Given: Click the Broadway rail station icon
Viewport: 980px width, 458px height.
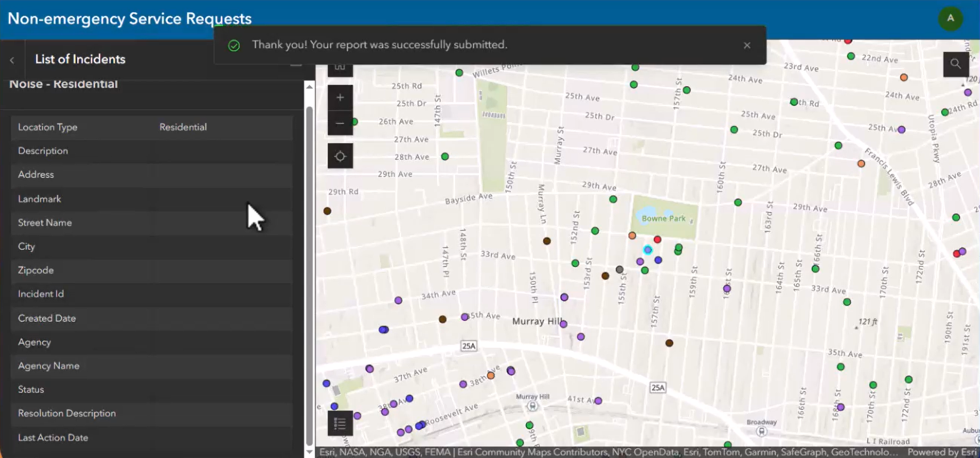Looking at the screenshot, I should coord(762,431).
